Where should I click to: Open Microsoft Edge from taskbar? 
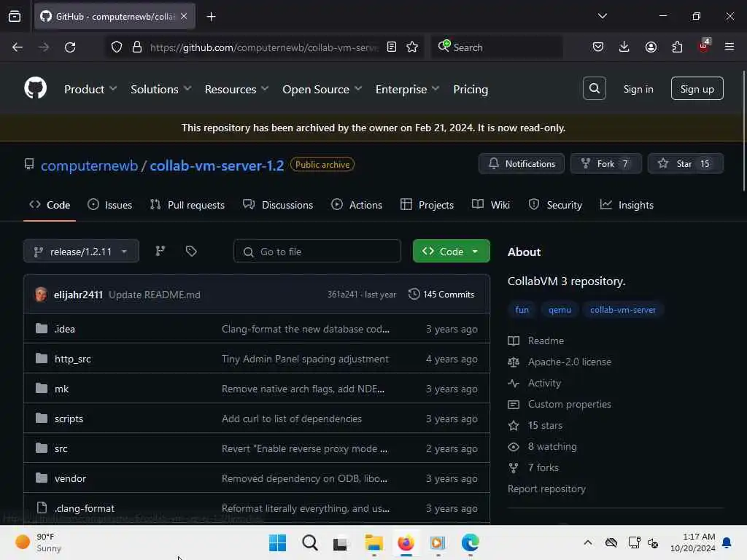(471, 542)
